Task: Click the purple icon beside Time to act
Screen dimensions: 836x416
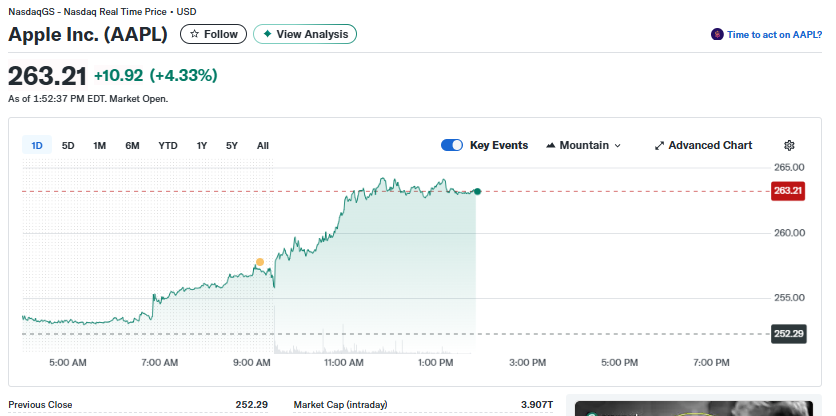Action: (716, 34)
